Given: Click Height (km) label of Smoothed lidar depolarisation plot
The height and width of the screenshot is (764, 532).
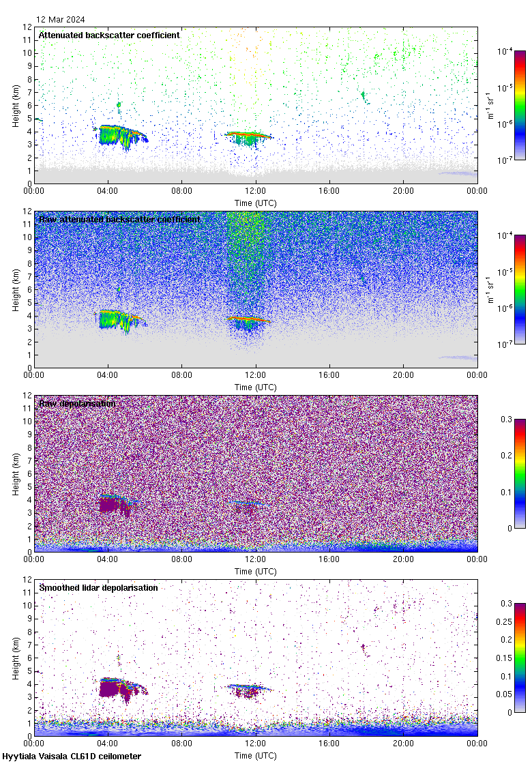Looking at the screenshot, I should (16, 658).
